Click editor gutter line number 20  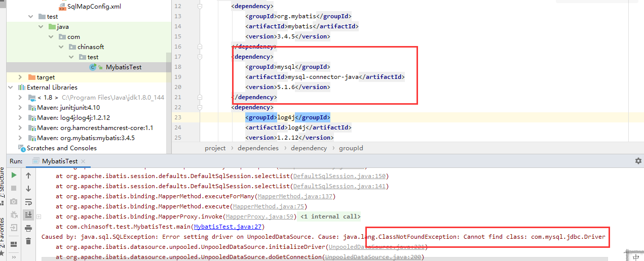177,88
